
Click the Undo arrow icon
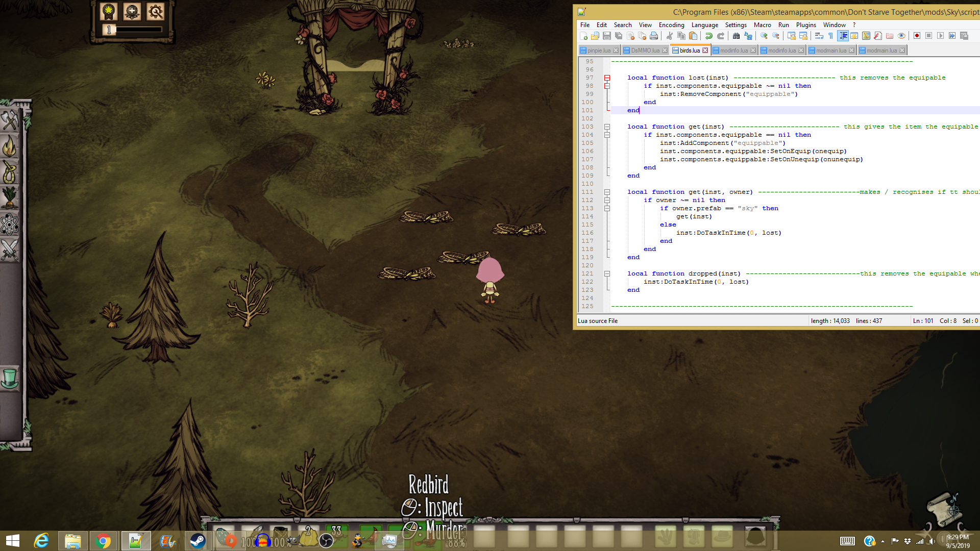coord(709,36)
